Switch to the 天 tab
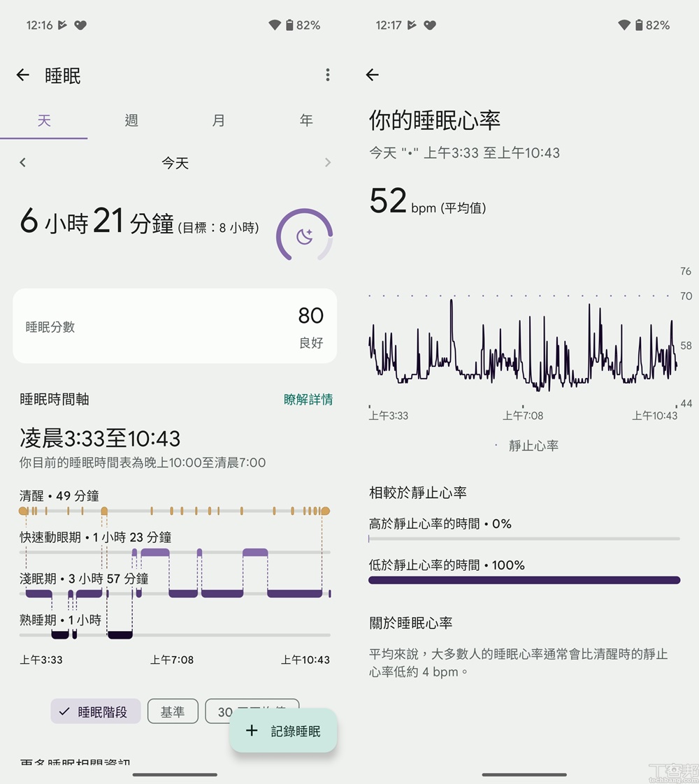 point(44,120)
